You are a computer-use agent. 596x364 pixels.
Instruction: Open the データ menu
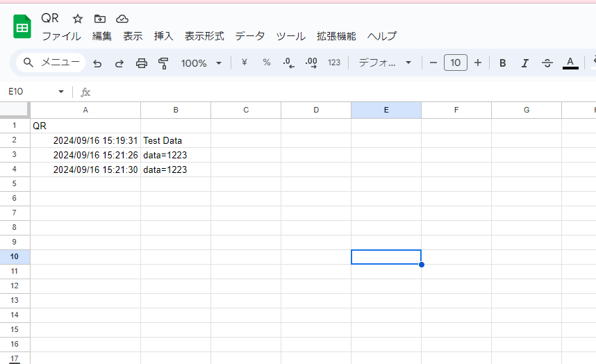[x=250, y=36]
